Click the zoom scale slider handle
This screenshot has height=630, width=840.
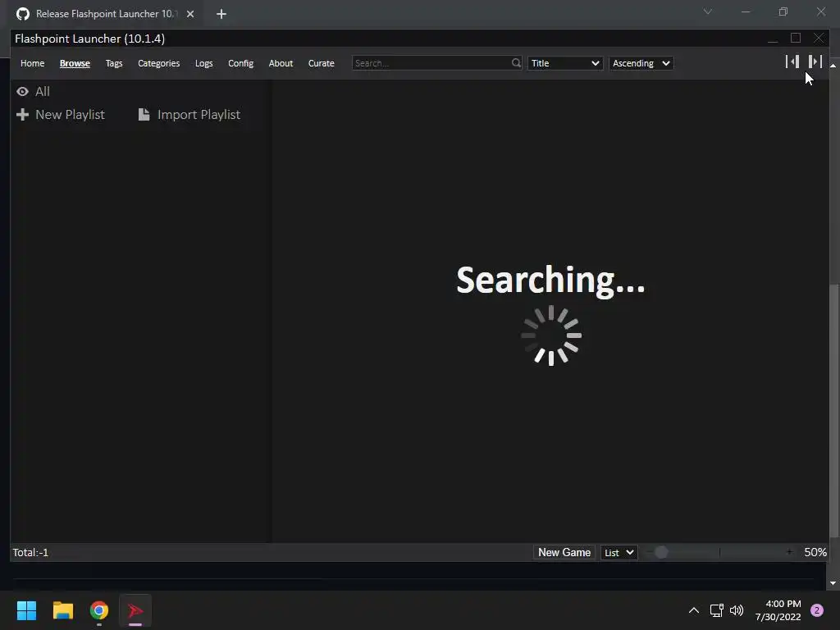tap(661, 552)
